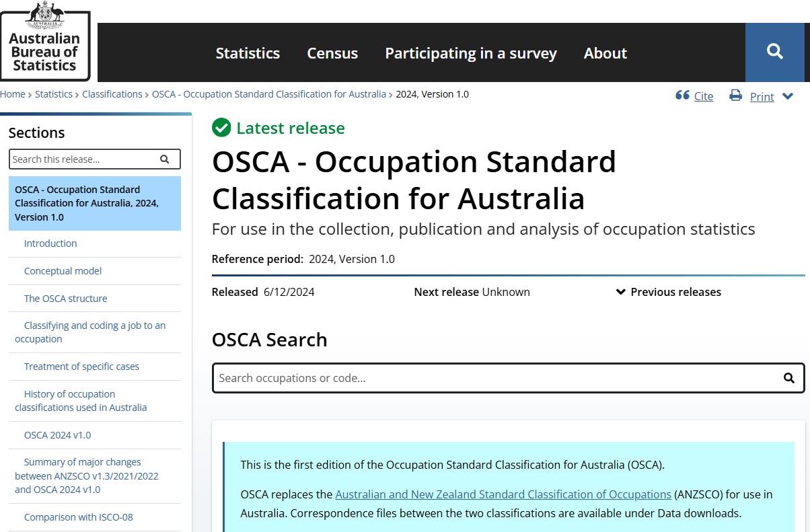Open Treatment of specific cases section

tap(81, 367)
